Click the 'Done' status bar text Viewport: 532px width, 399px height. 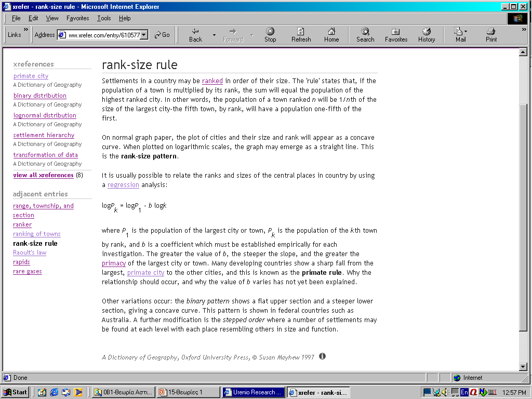(20, 378)
